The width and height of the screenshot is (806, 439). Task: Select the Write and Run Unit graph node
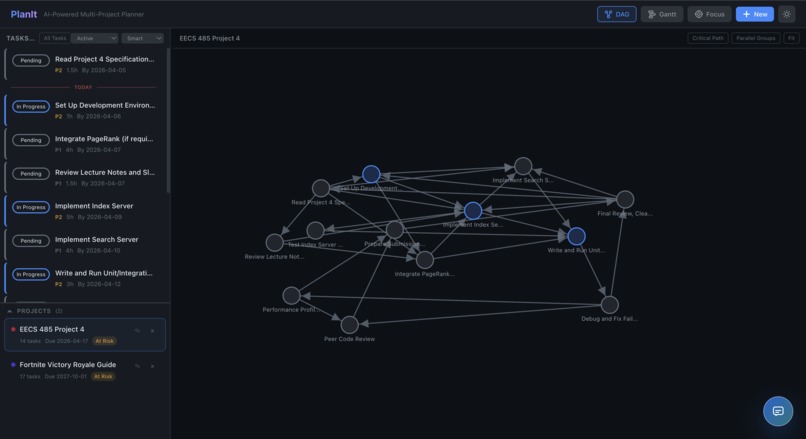coord(576,236)
